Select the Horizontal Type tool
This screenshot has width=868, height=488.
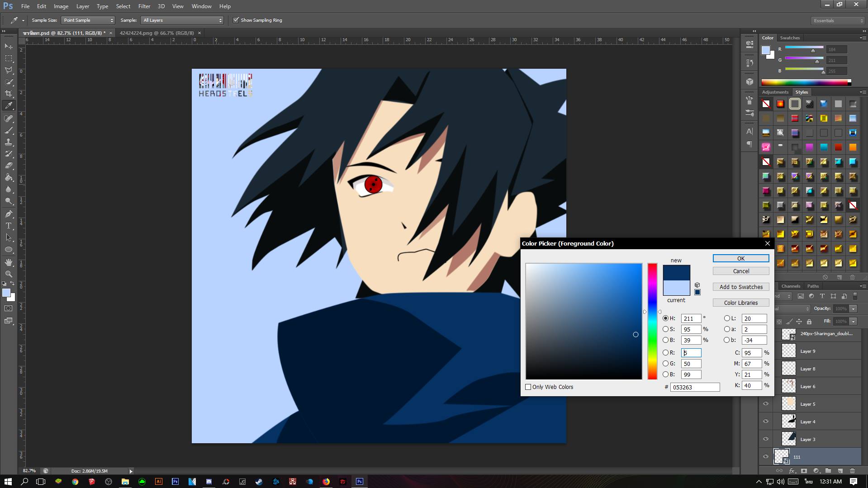[x=9, y=226]
